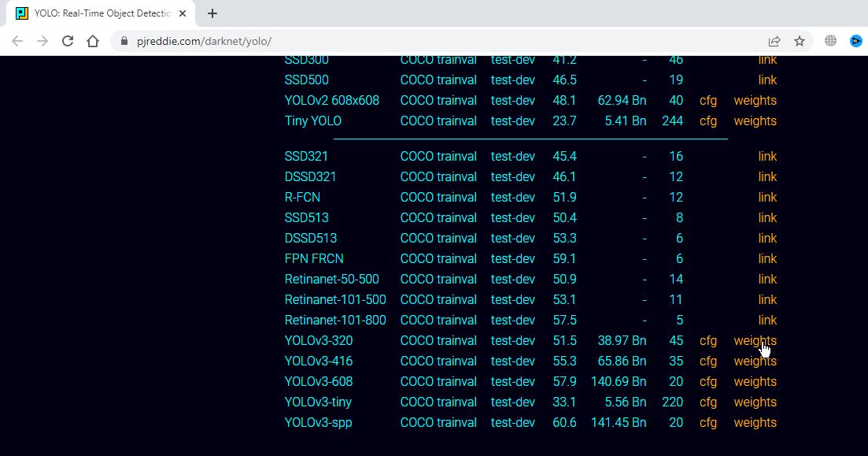
Task: Download weights for YOLOv3-spp
Action: coord(755,423)
